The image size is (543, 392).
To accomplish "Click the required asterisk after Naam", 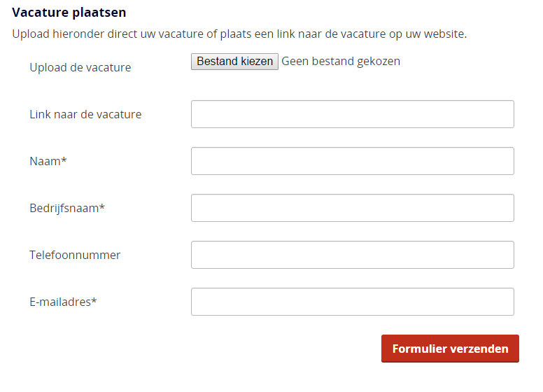I will point(64,160).
